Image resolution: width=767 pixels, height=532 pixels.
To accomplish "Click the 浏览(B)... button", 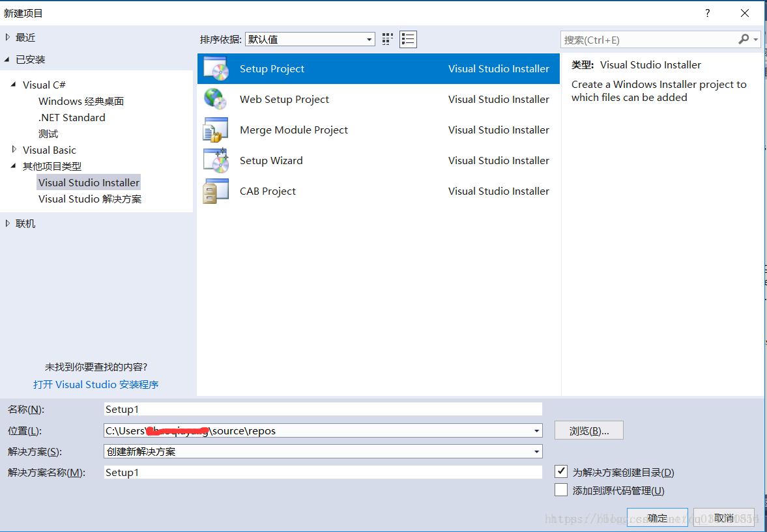I will [x=589, y=431].
